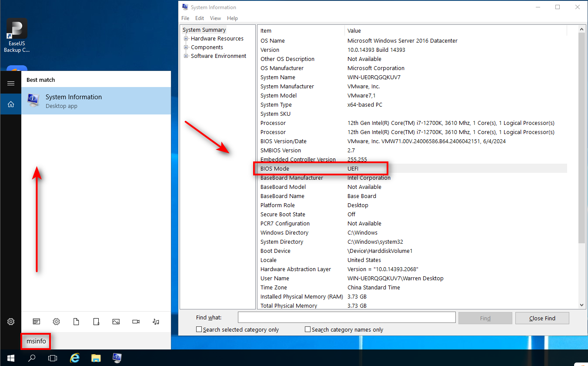588x366 pixels.
Task: Open the Help menu
Action: point(232,18)
